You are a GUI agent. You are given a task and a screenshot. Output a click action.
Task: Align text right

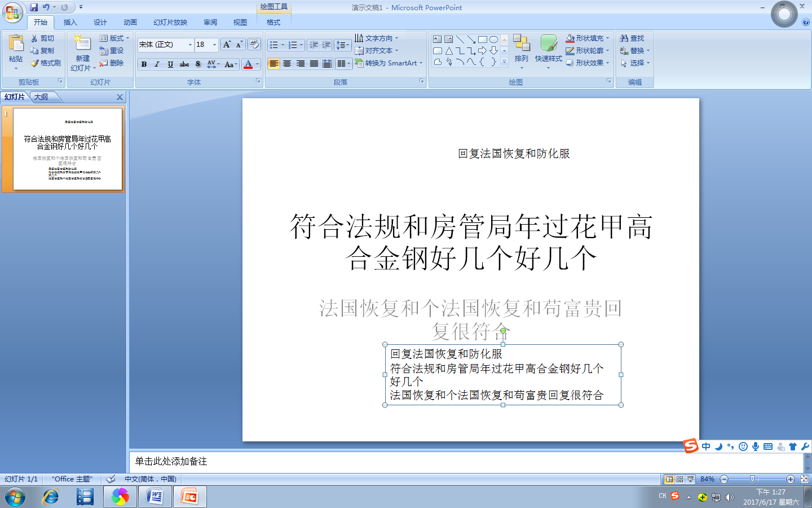coord(301,64)
